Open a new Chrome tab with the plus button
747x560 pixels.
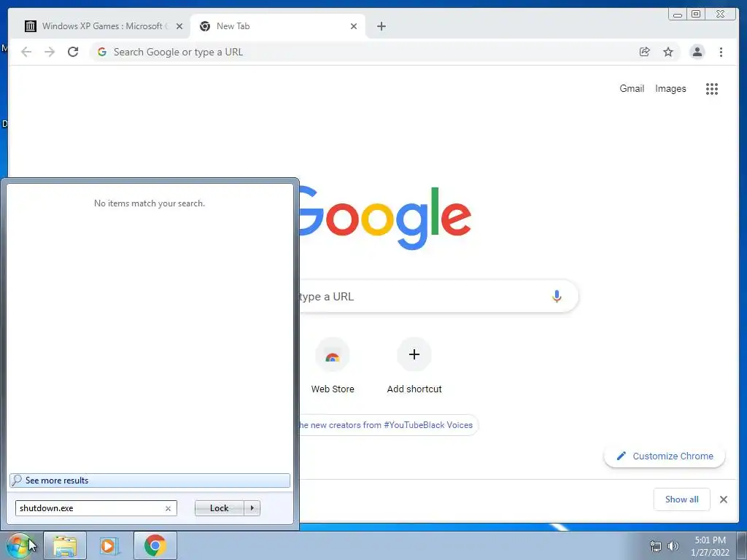381,26
